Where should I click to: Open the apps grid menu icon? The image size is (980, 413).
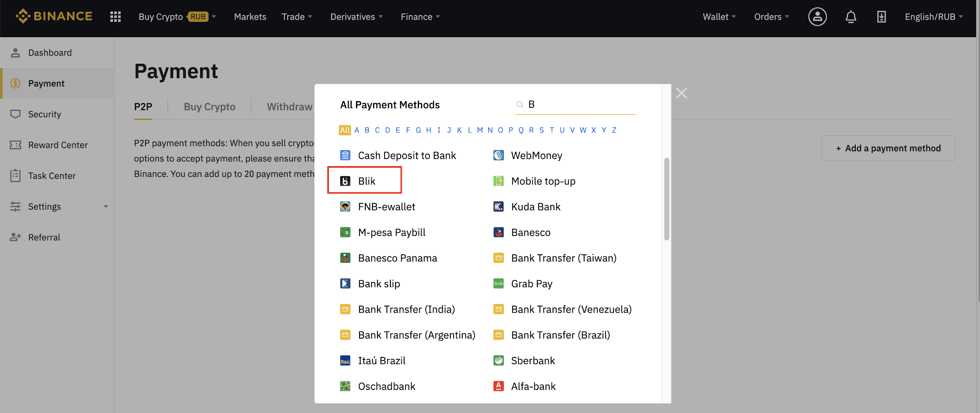(x=115, y=17)
